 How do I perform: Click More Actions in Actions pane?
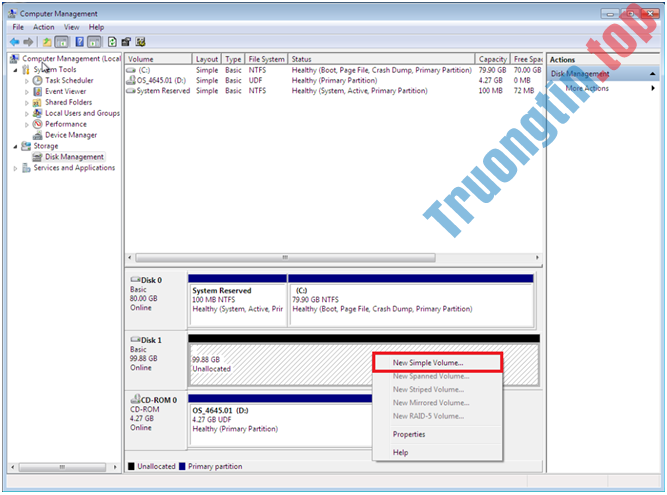point(588,88)
